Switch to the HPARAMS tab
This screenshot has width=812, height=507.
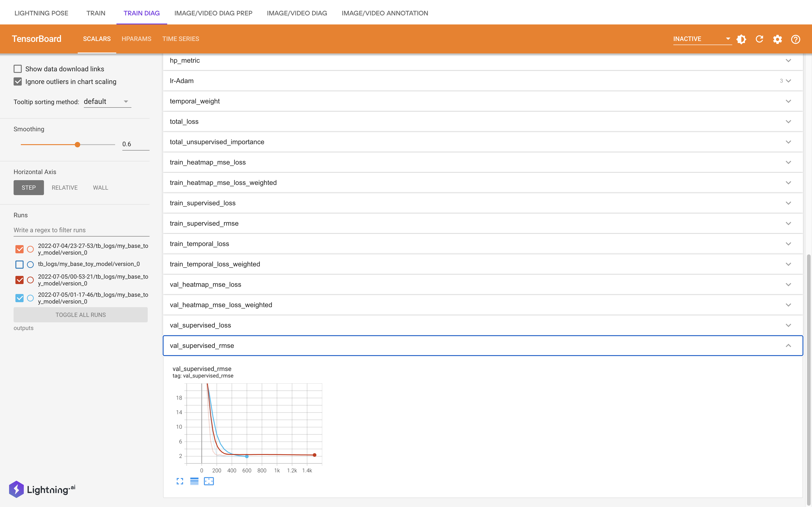[x=136, y=39]
